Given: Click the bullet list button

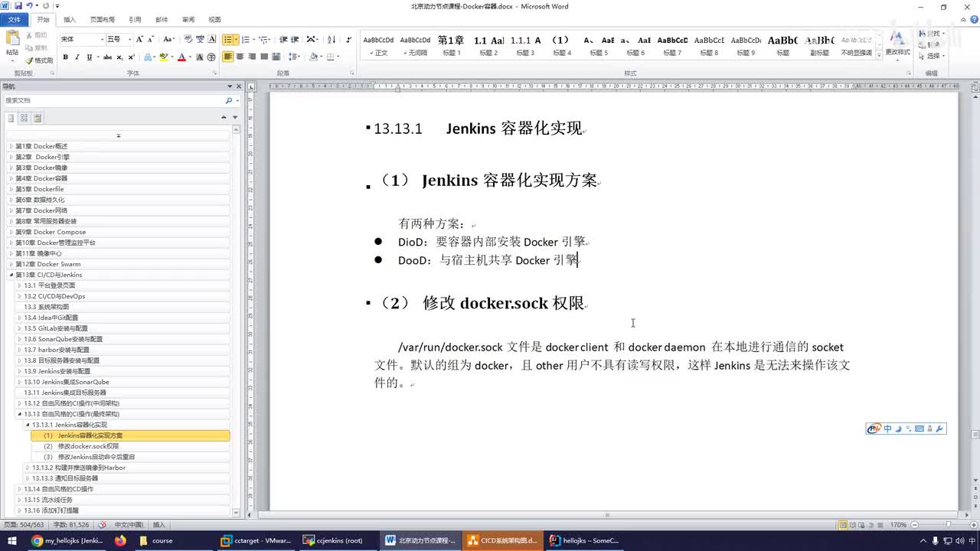Looking at the screenshot, I should [x=228, y=39].
